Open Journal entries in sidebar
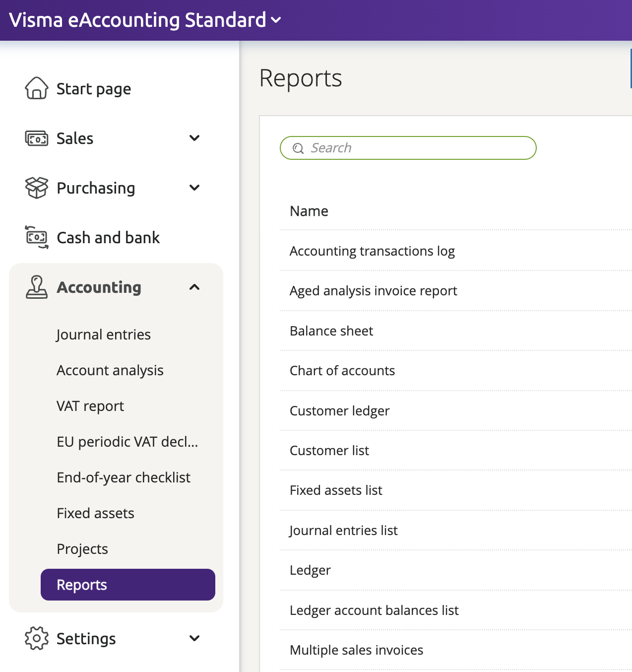 click(103, 335)
